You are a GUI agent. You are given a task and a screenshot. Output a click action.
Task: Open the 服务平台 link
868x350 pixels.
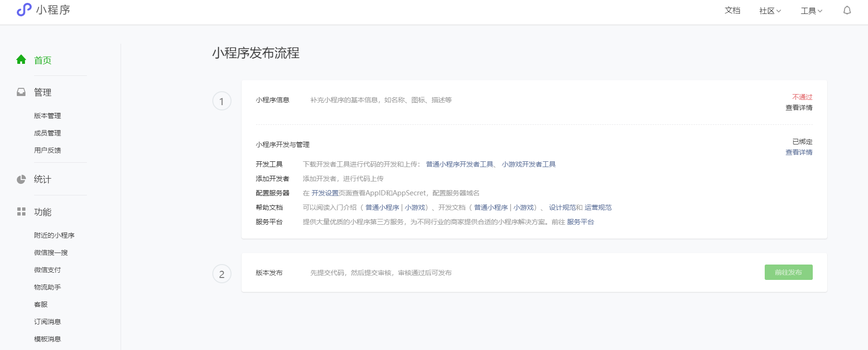[x=580, y=222]
